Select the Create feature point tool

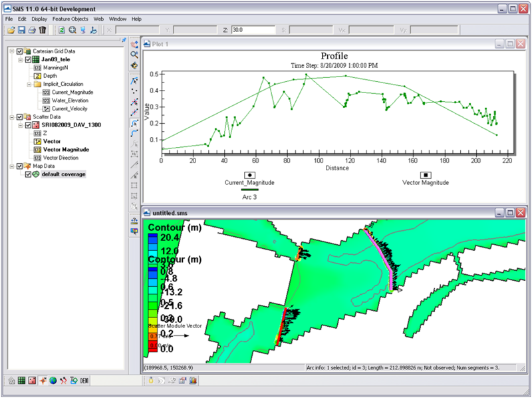[134, 91]
